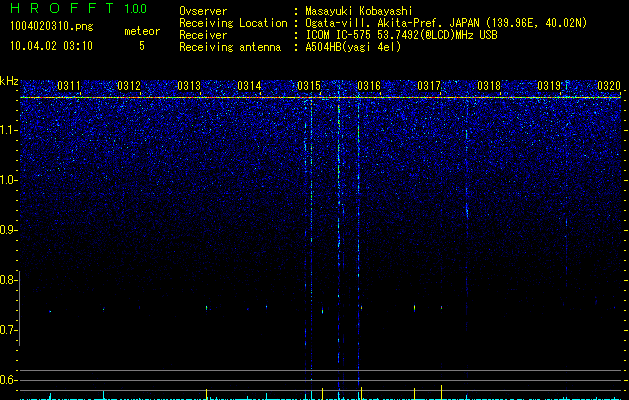The width and height of the screenshot is (629, 400).
Task: Click the 0313 time axis marker
Action: (x=189, y=86)
